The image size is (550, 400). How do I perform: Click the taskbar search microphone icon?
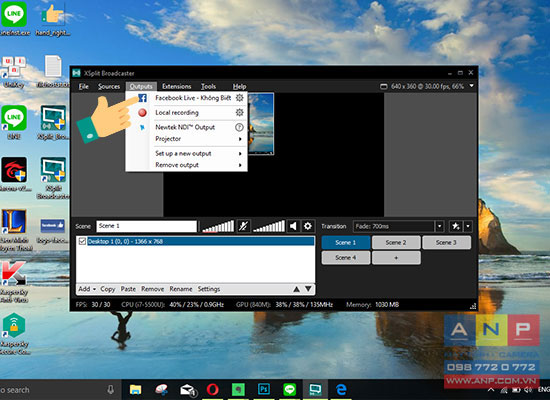click(110, 389)
